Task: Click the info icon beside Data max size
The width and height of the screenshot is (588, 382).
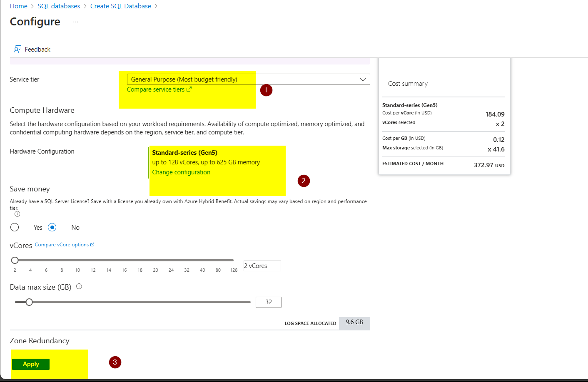Action: 79,286
